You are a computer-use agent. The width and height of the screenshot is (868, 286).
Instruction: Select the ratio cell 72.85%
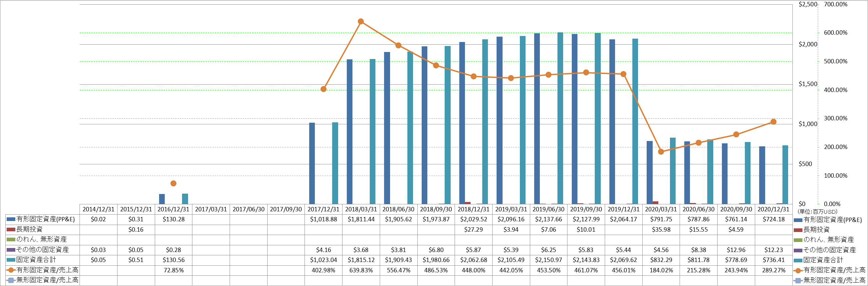click(x=173, y=270)
